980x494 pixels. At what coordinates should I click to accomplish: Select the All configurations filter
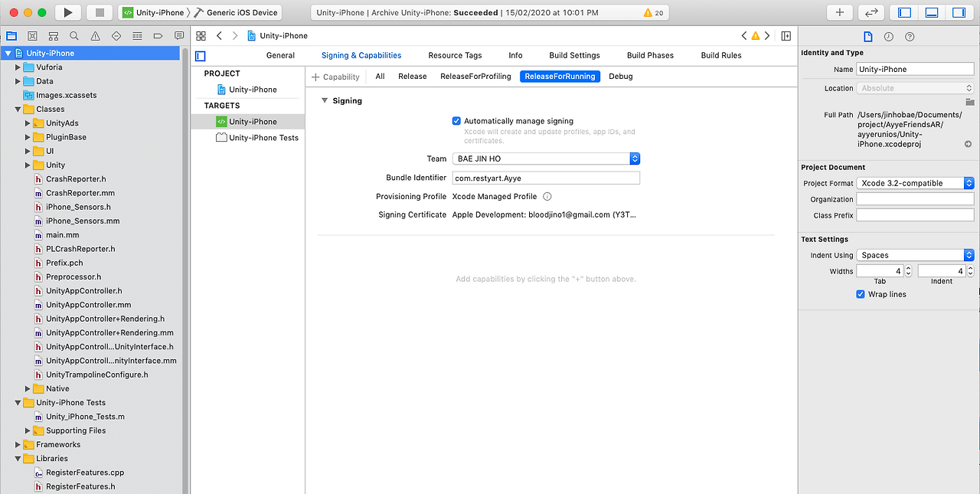coord(380,77)
